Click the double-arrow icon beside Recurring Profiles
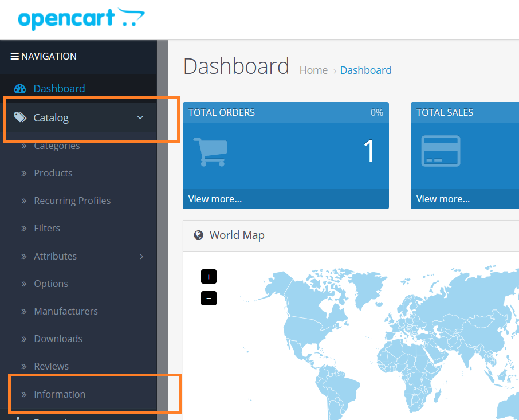This screenshot has height=420, width=519. point(24,201)
